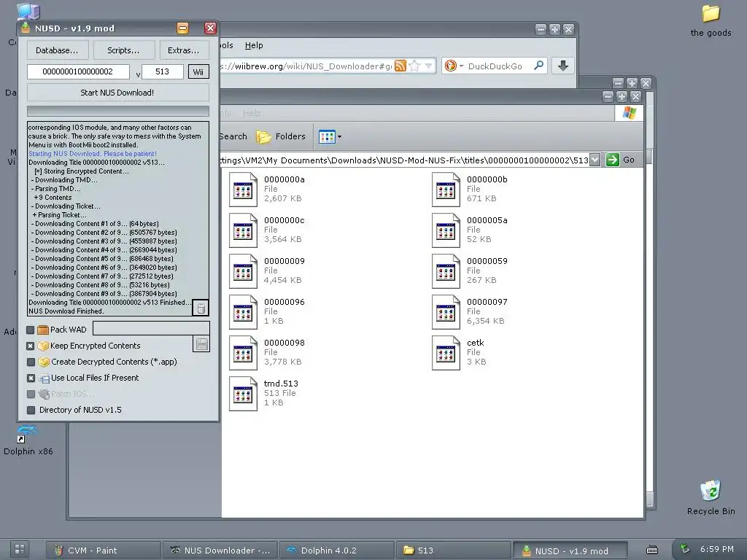This screenshot has width=747, height=560.
Task: Select file 00000059
Action: 470,271
